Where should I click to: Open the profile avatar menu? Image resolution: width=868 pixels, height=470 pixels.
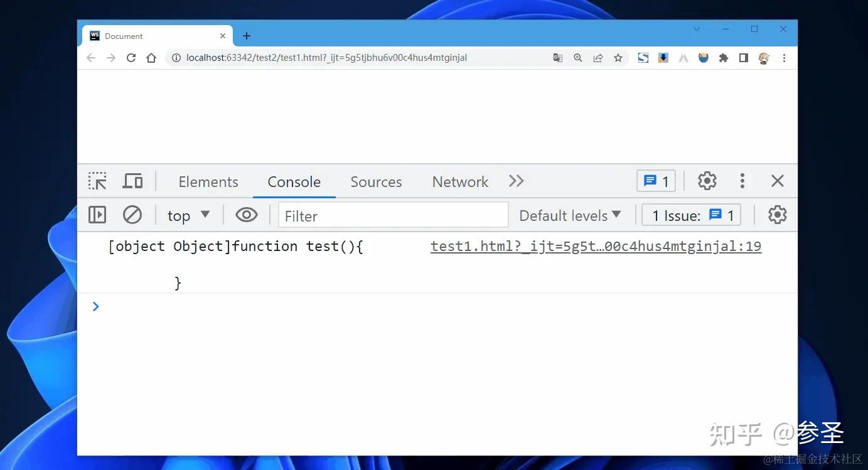(x=764, y=58)
